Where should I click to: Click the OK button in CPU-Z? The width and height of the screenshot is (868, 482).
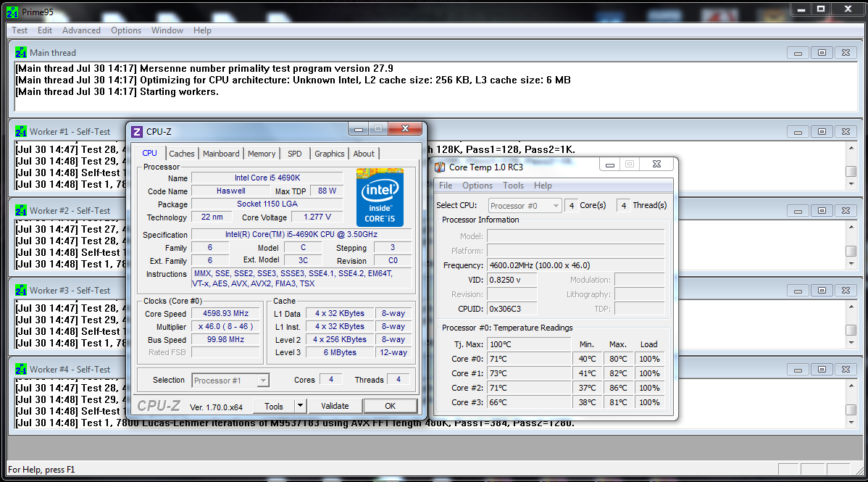coord(391,406)
